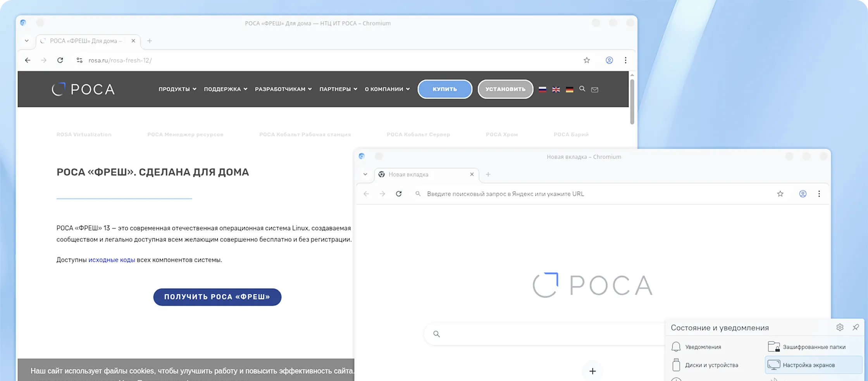The width and height of the screenshot is (868, 381).
Task: Open the three-dot menu of rosa.ru window
Action: [x=625, y=60]
